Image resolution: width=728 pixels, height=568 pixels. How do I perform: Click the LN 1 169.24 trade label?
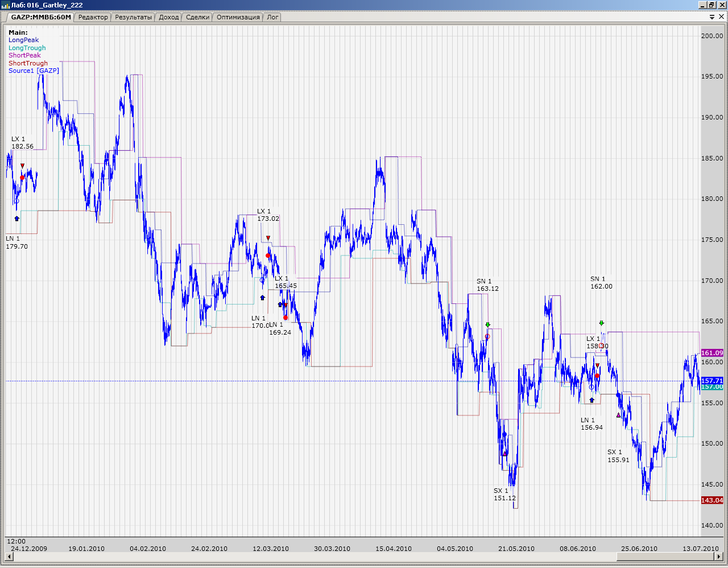click(280, 328)
